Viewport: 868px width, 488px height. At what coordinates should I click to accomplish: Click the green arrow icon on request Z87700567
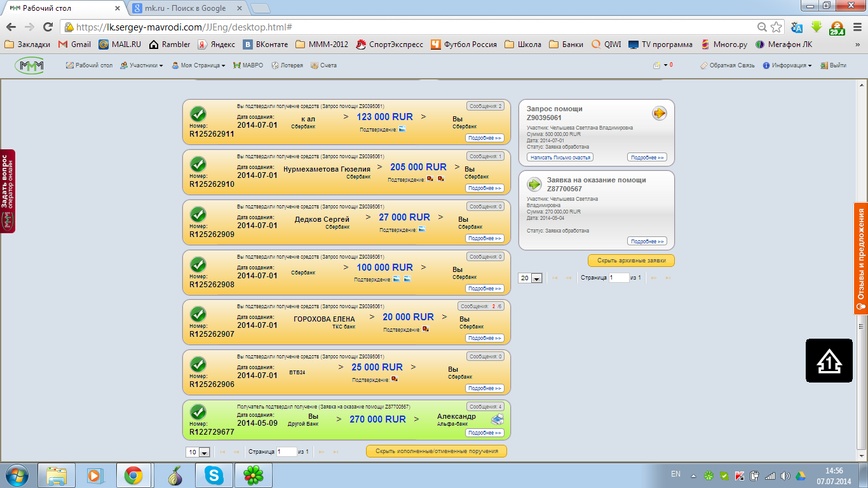click(x=534, y=185)
